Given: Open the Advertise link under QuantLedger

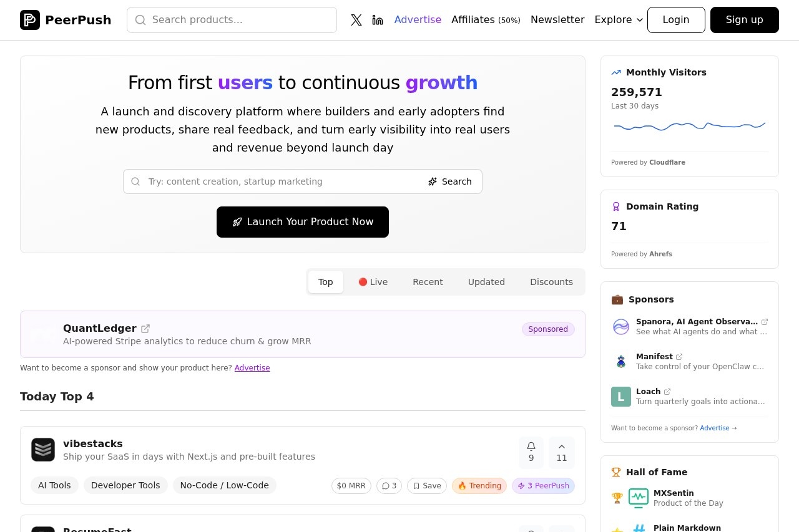Looking at the screenshot, I should point(252,368).
